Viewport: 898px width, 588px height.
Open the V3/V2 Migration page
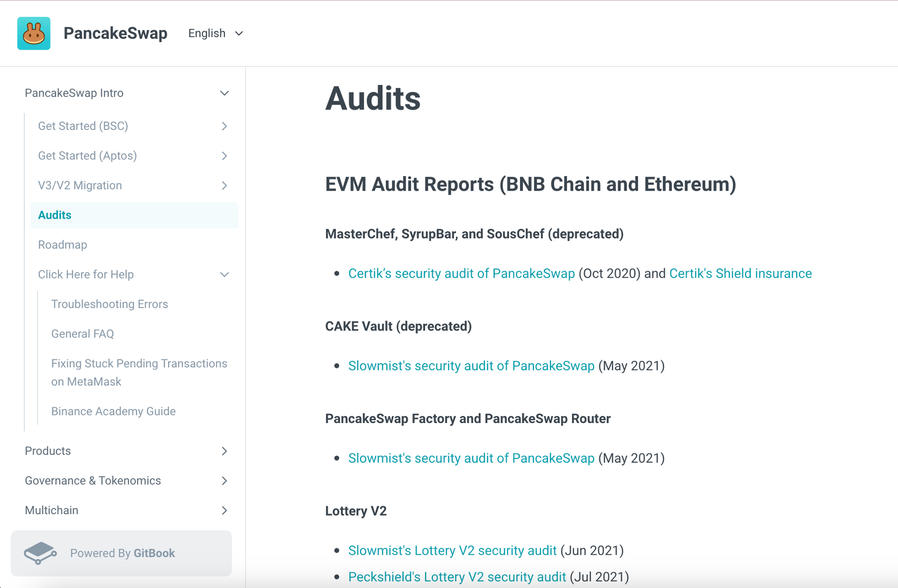click(80, 186)
